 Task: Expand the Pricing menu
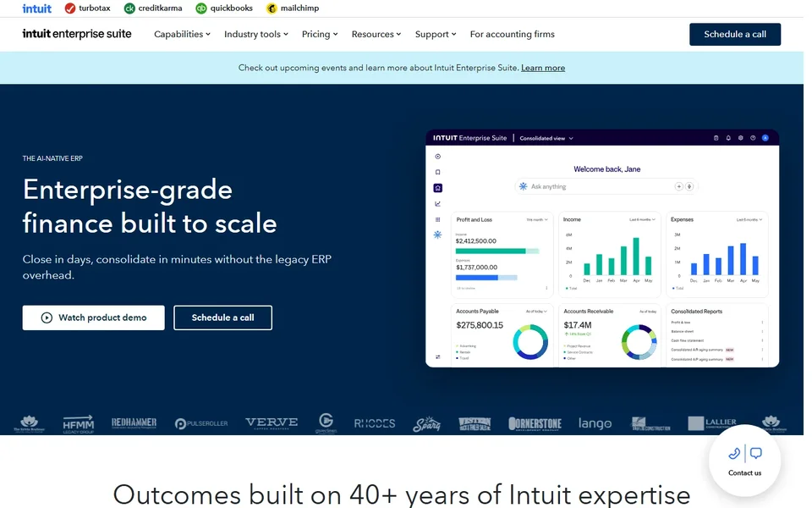coord(320,34)
